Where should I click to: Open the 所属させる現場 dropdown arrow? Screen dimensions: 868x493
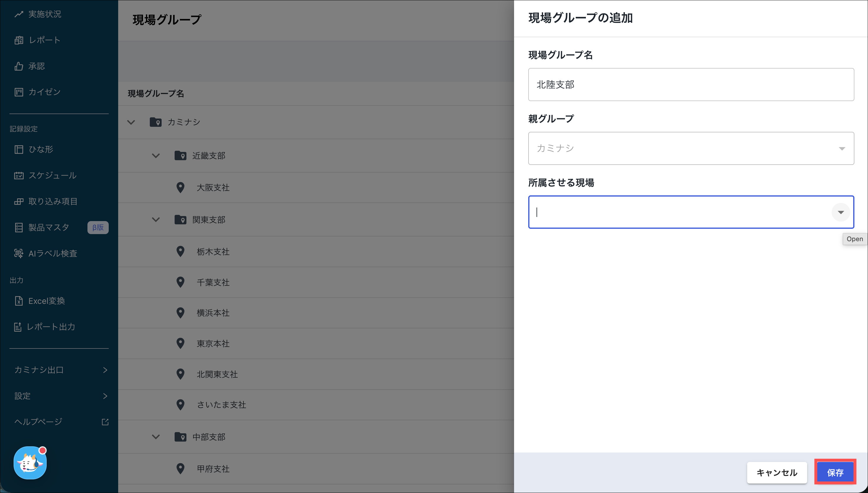[841, 212]
